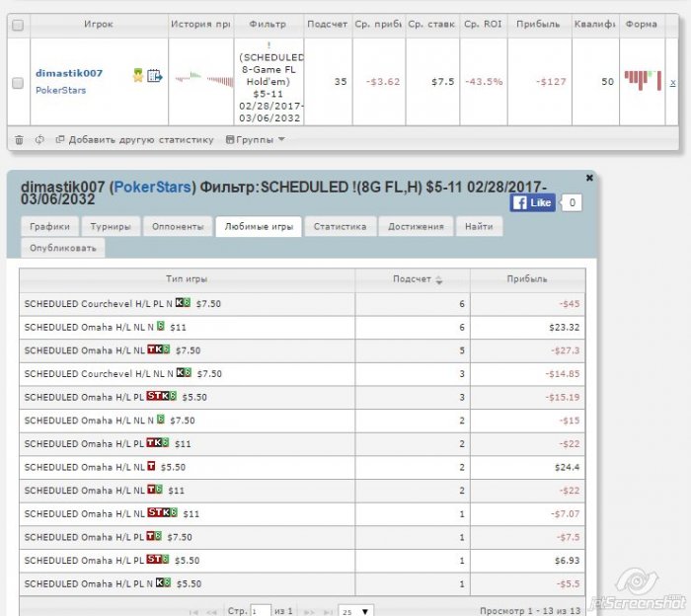The height and width of the screenshot is (616, 691).
Task: Click game icons in Omaha H/L PL $7.50 row
Action: (154, 536)
